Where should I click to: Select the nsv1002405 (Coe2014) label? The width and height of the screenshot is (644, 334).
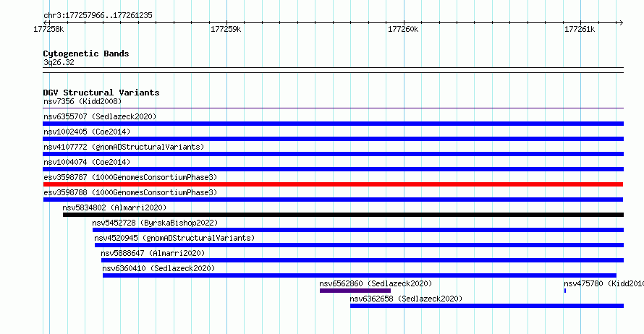tap(87, 132)
